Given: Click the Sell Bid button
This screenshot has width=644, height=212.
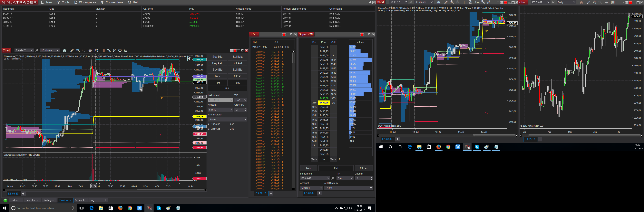Looking at the screenshot, I should coord(238,70).
